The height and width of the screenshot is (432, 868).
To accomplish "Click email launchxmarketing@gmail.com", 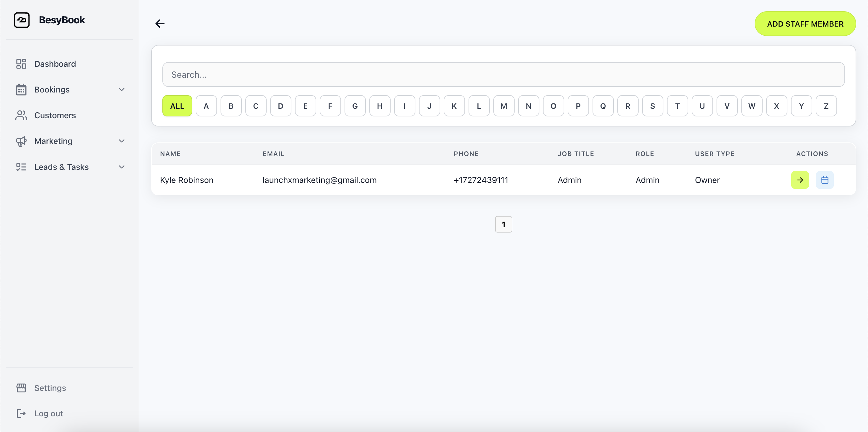I will pyautogui.click(x=319, y=180).
